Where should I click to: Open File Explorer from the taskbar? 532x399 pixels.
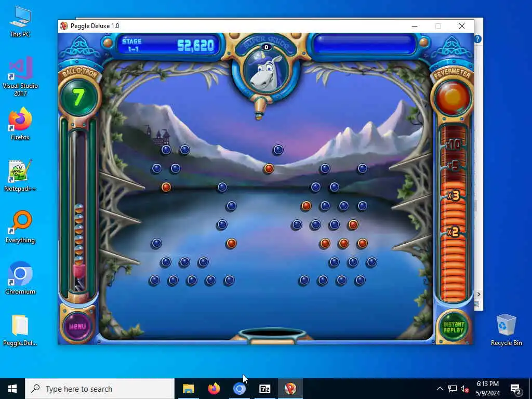click(x=188, y=389)
